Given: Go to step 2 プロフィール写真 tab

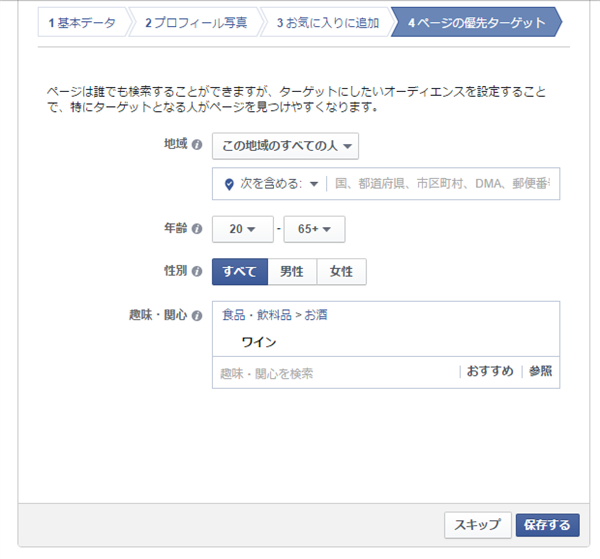Looking at the screenshot, I should [x=196, y=23].
